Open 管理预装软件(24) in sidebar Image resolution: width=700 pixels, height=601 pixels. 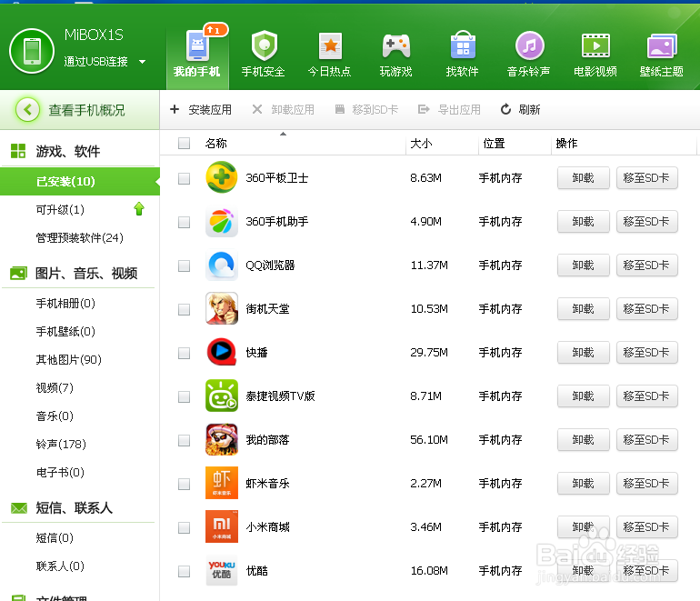coord(79,237)
